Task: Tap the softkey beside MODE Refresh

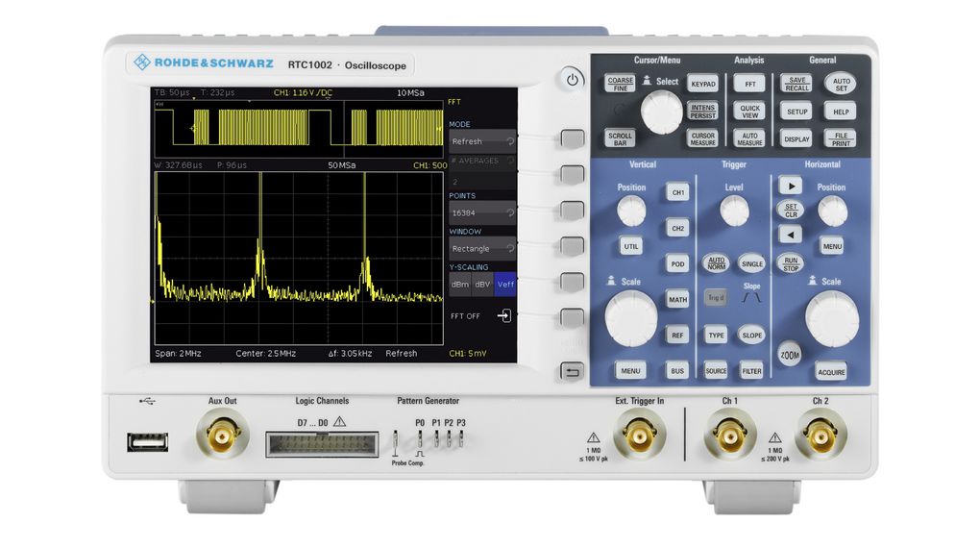Action: click(x=572, y=138)
